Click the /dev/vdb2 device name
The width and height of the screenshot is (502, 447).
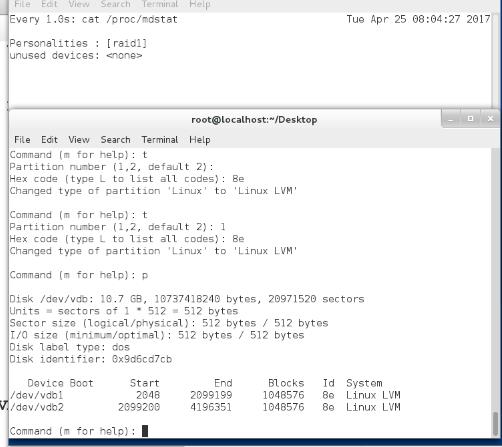(x=36, y=407)
